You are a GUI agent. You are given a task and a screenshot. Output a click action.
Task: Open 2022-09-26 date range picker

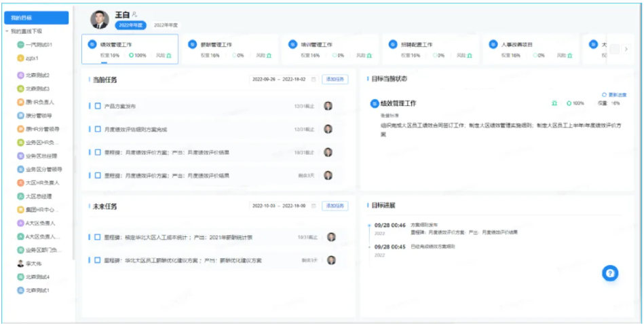(x=284, y=79)
